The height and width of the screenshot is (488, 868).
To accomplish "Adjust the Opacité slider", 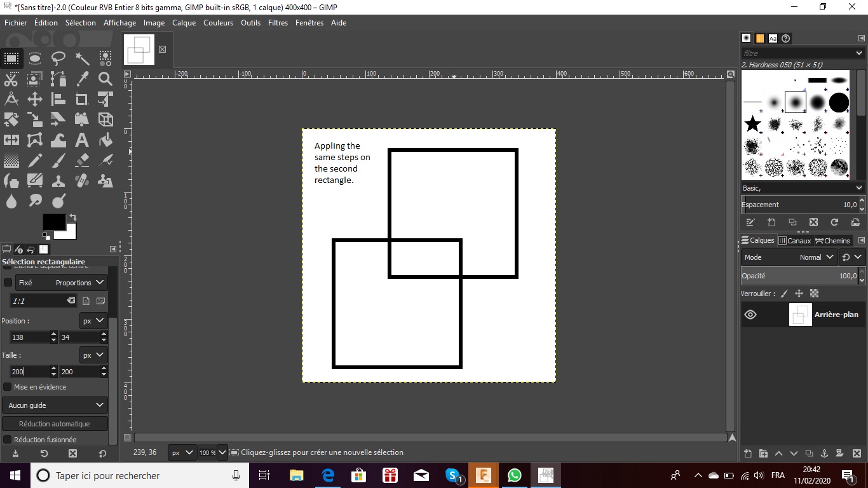I will click(x=799, y=276).
